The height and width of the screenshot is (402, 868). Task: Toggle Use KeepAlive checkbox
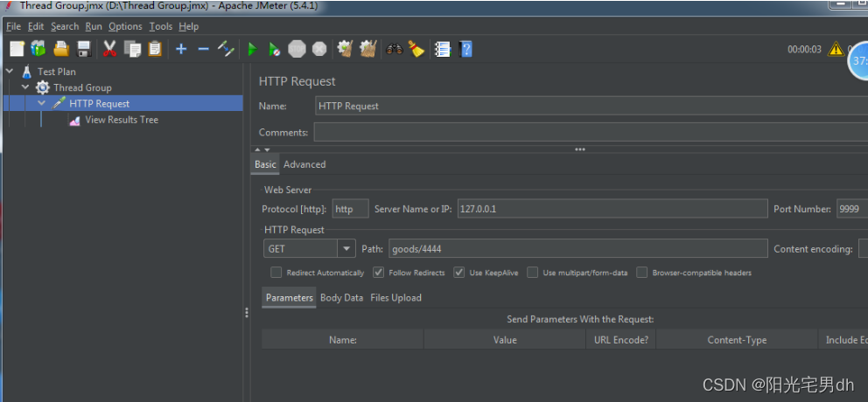point(458,273)
